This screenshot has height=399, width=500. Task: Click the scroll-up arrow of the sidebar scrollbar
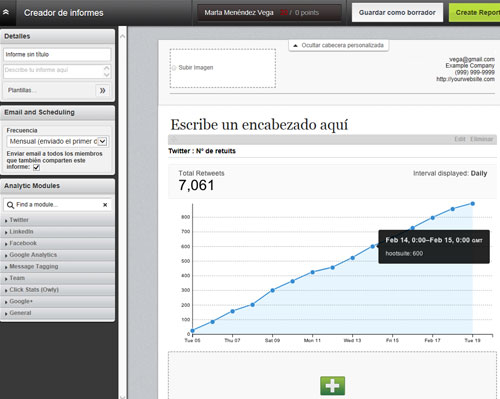click(x=122, y=36)
